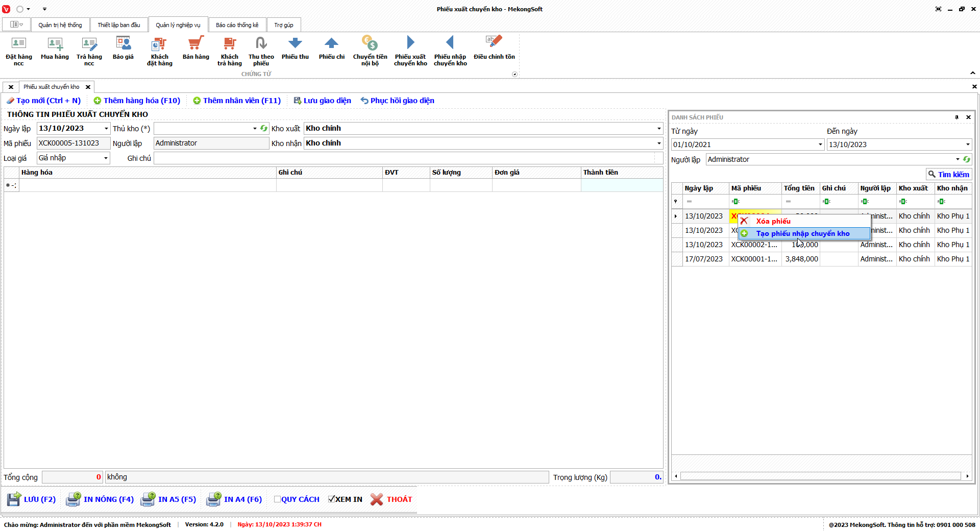
Task: Pin the Danh sách phiếu panel
Action: click(957, 117)
